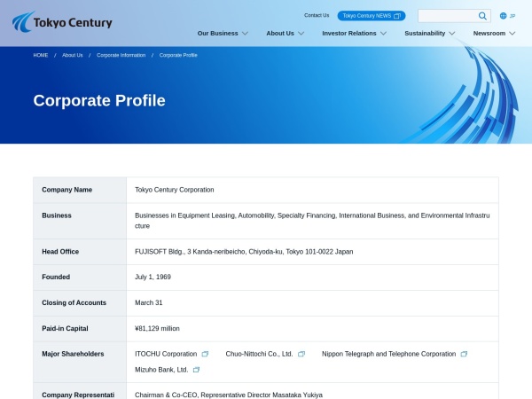
Task: Click the FUJISOFT Bldg. head office address
Action: coord(244,252)
